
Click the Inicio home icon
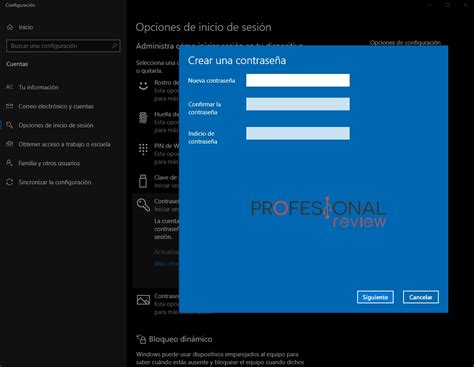10,27
